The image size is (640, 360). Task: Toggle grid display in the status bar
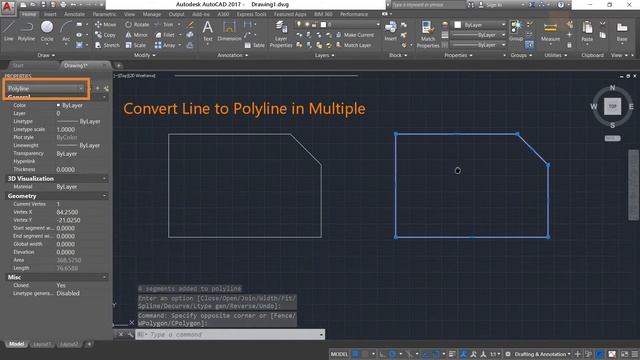pos(356,354)
